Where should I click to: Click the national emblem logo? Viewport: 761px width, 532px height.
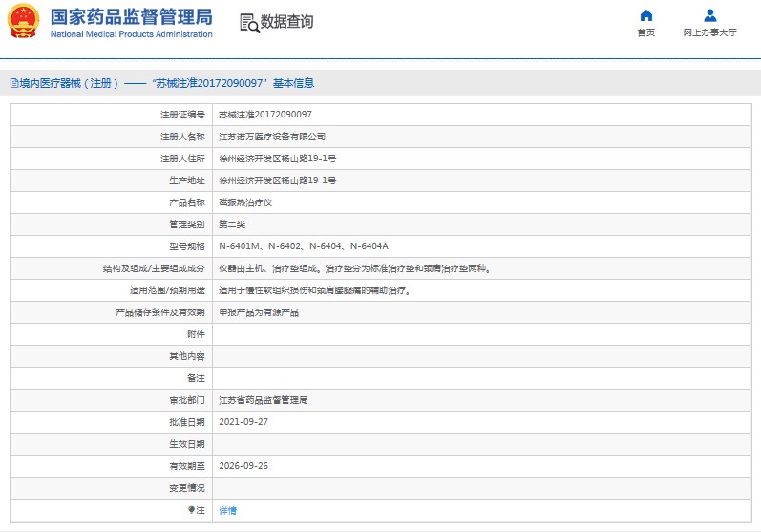[x=23, y=21]
